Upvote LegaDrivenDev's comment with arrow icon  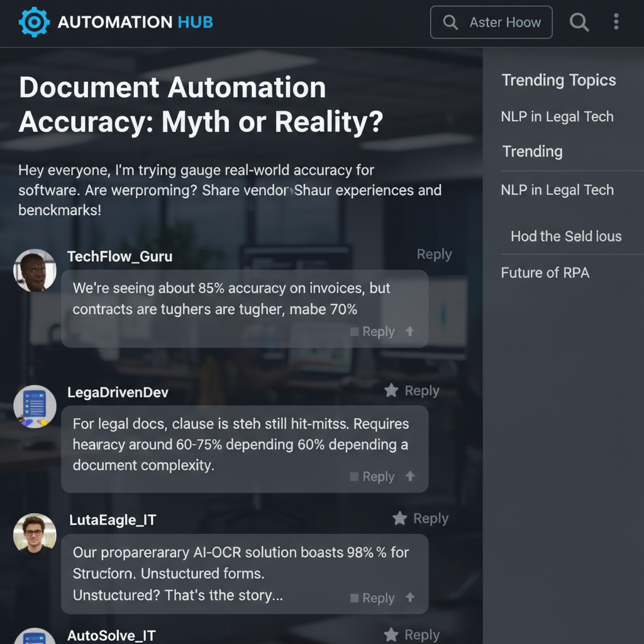tap(410, 477)
